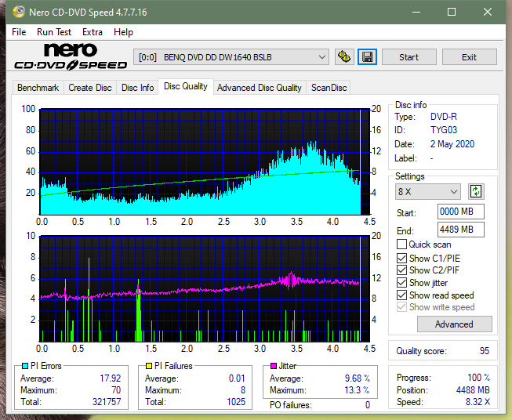Click the disc type DVD-R text
The height and width of the screenshot is (420, 512).
(444, 117)
